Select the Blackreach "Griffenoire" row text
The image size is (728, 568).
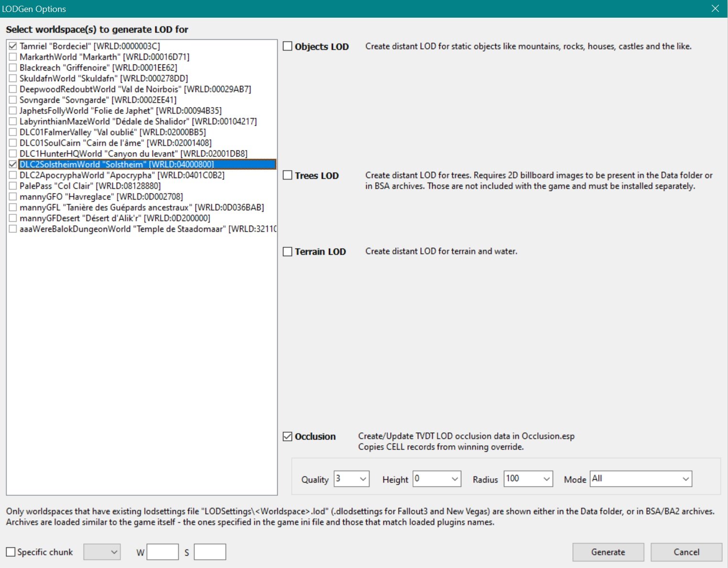[98, 68]
